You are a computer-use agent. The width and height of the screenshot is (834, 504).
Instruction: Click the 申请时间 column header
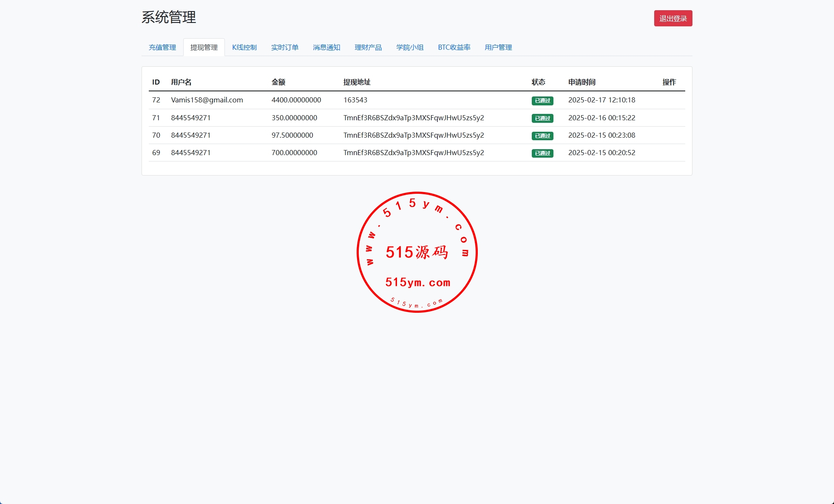582,82
